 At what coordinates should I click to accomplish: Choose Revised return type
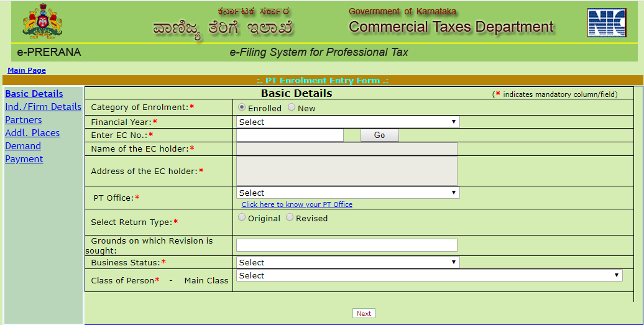(x=290, y=217)
